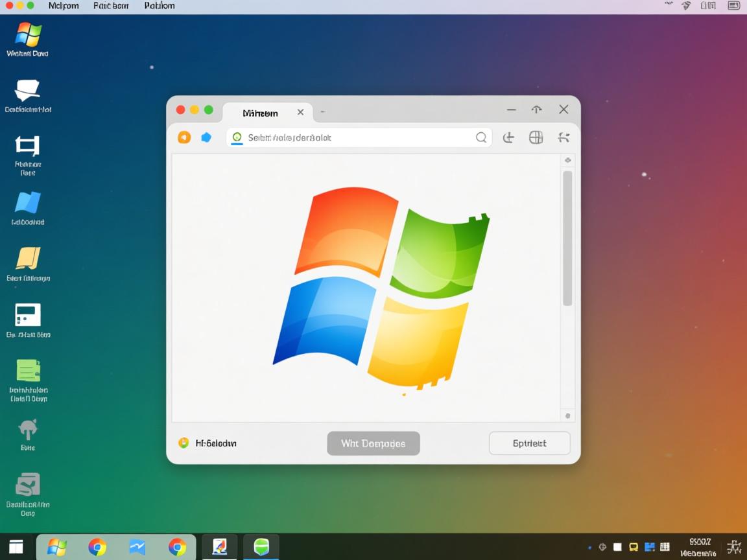The image size is (747, 560).
Task: Open browser settings via the rightmost toolbar icon
Action: click(x=563, y=137)
